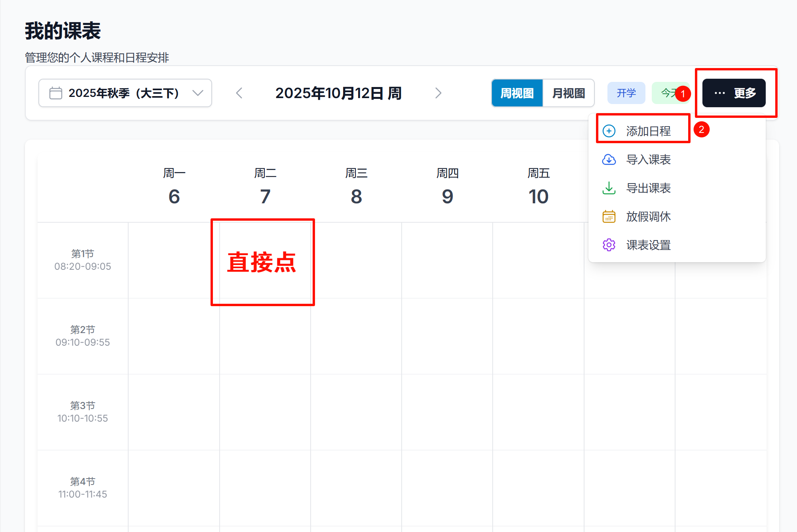Click the download arrow icon for 导出课表
This screenshot has height=532, width=797.
point(609,188)
